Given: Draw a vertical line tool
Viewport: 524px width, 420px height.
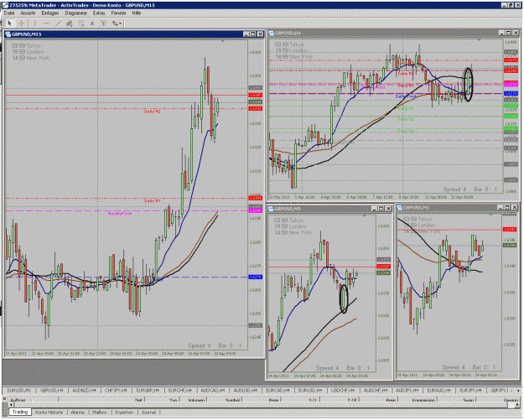Looking at the screenshot, I should (x=34, y=23).
